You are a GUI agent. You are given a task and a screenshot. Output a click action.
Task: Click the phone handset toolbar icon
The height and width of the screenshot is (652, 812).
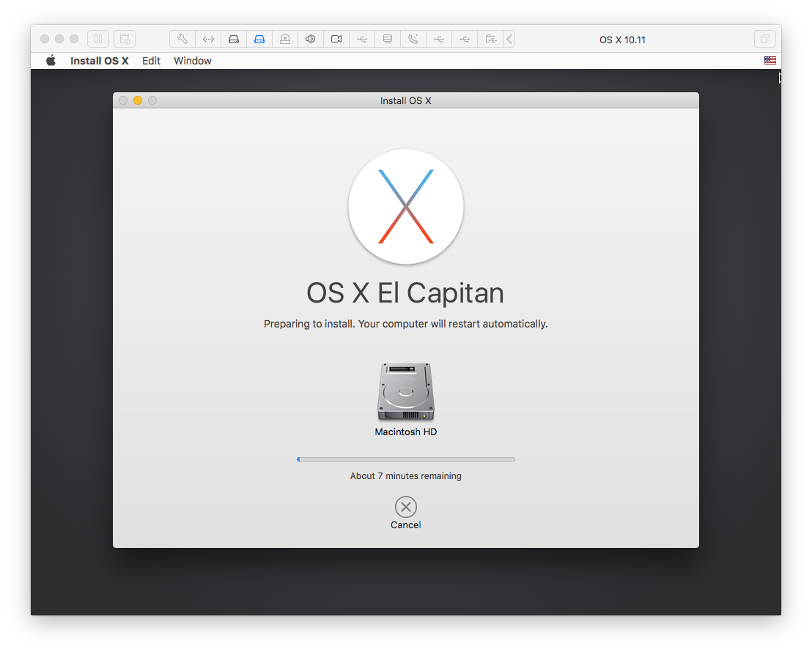pos(413,39)
